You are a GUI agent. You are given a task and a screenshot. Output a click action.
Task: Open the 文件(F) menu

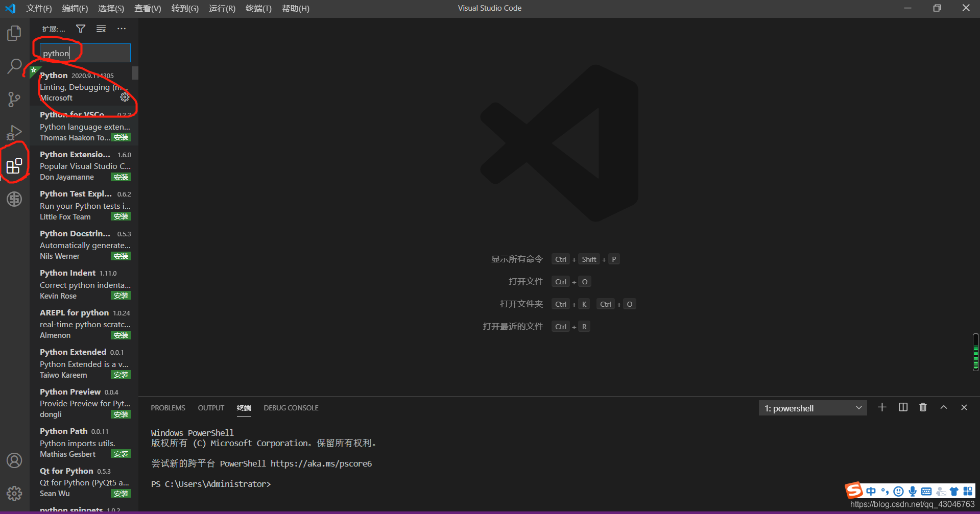39,8
